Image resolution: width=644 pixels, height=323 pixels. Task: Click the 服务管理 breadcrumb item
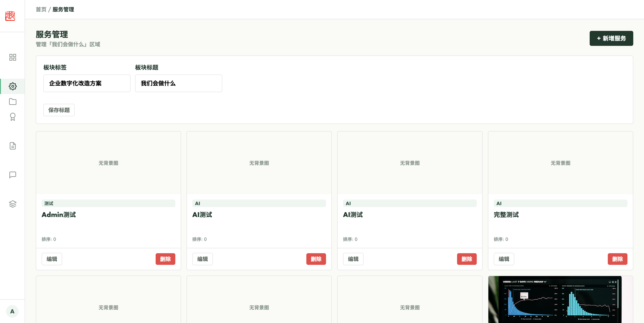(x=63, y=9)
